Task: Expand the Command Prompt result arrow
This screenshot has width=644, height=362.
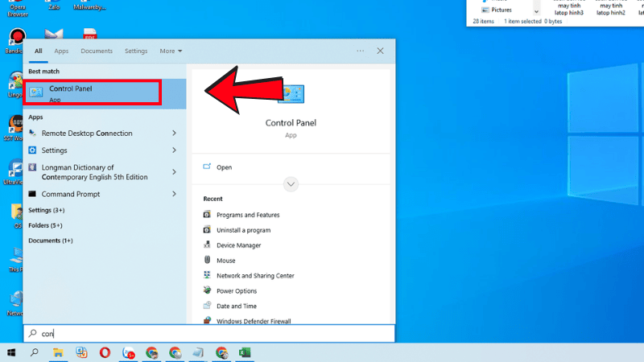Action: click(174, 194)
